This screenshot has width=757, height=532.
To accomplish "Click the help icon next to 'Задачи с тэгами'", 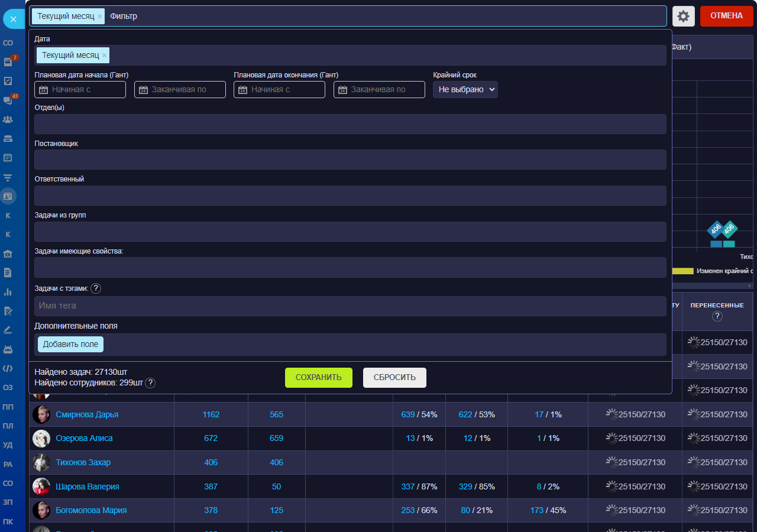I will 96,288.
